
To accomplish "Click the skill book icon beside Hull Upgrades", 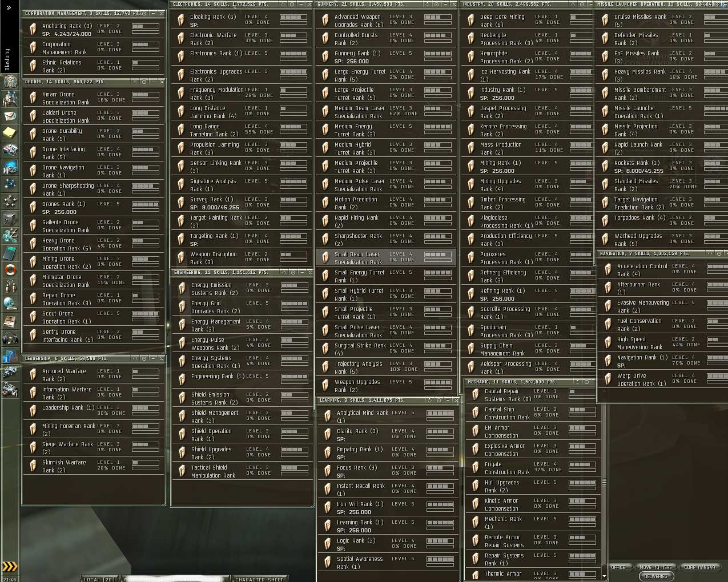I will tap(476, 486).
